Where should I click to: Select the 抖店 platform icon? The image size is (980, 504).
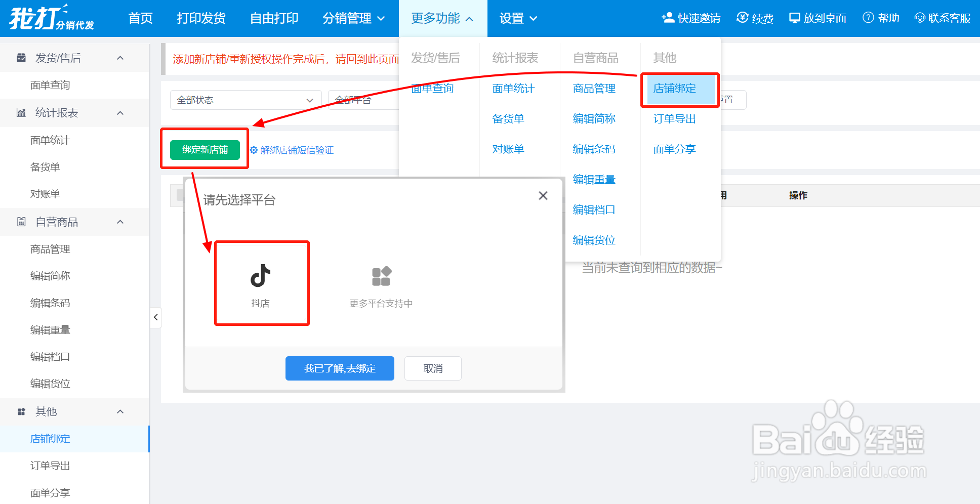tap(261, 276)
